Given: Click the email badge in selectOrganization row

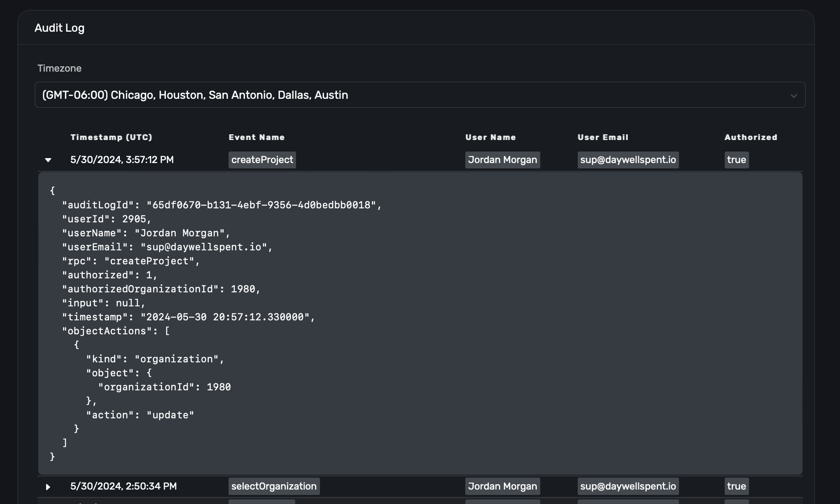Looking at the screenshot, I should point(628,486).
